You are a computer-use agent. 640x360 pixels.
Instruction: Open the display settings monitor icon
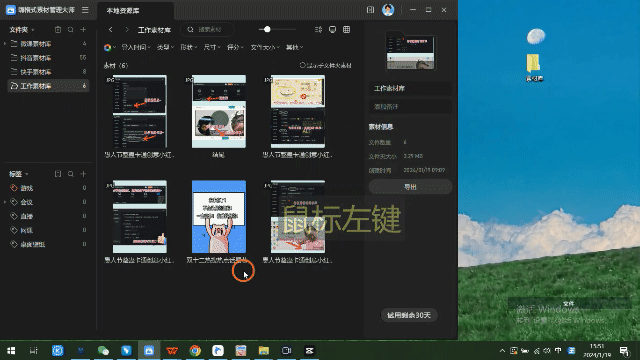(332, 29)
